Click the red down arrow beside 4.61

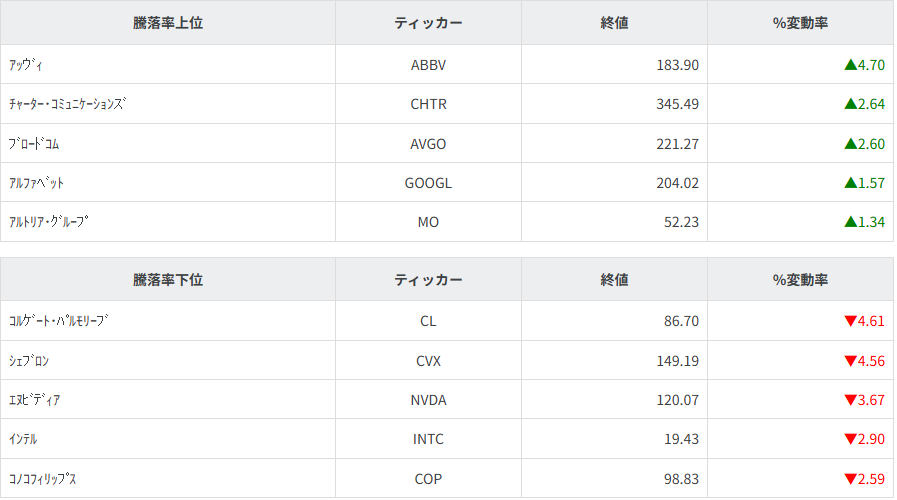click(x=850, y=321)
